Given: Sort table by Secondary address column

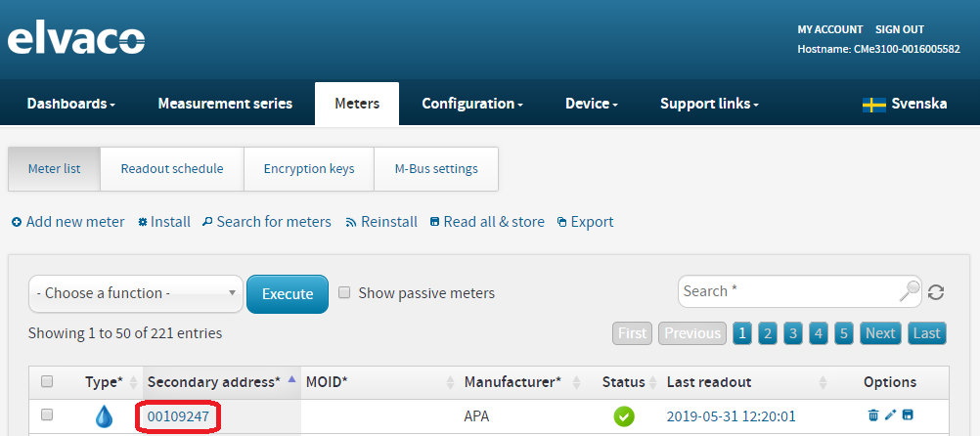Looking at the screenshot, I should [x=213, y=382].
